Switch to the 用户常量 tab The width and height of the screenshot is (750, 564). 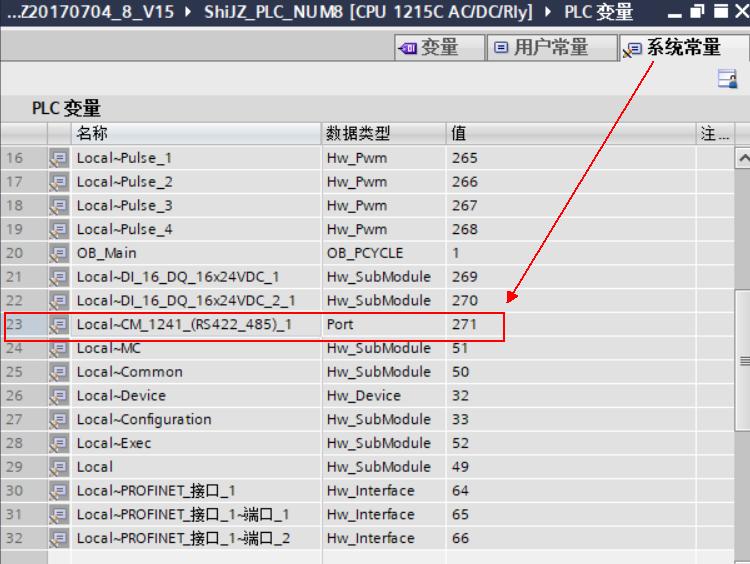[551, 47]
